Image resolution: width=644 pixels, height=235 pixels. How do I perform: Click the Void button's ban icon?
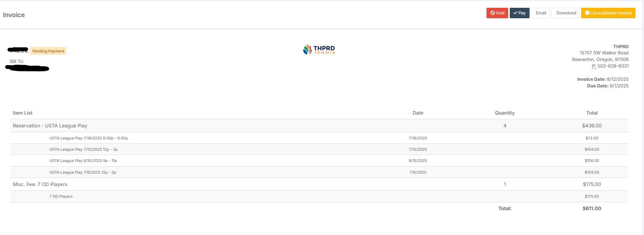coord(492,13)
